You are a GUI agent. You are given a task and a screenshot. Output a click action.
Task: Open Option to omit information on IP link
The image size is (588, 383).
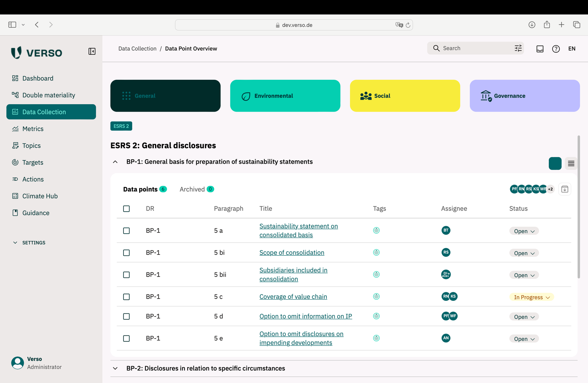point(306,316)
